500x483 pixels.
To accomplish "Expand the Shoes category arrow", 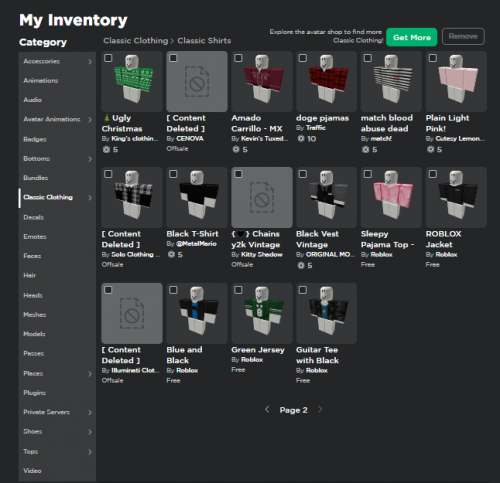I will coord(90,432).
